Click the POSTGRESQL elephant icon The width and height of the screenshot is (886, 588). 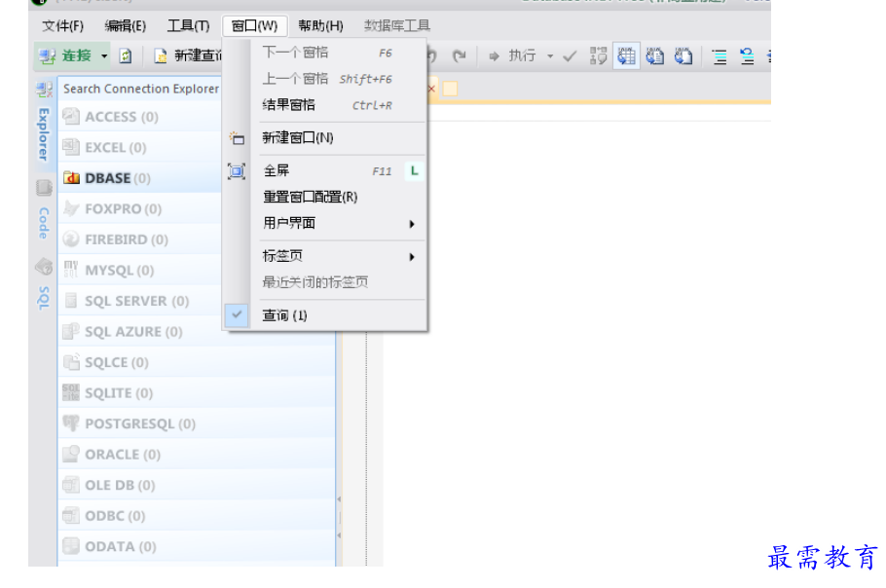point(71,423)
